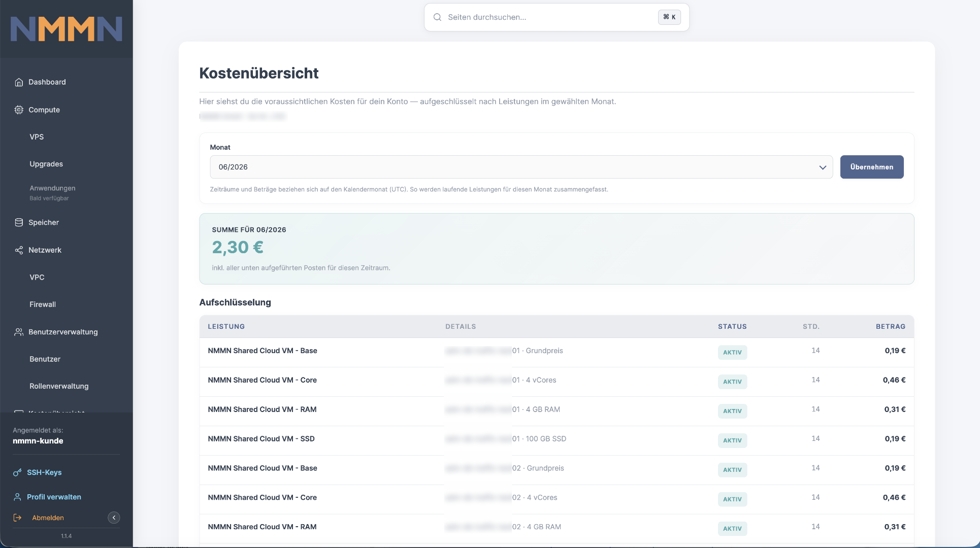Open the Upgrades page
Image resolution: width=980 pixels, height=548 pixels.
pyautogui.click(x=46, y=164)
